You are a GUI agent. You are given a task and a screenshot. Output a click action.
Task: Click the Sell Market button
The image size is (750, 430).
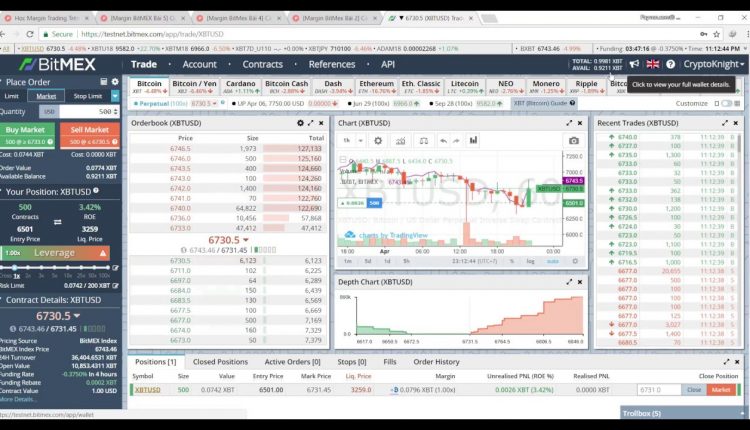pyautogui.click(x=89, y=135)
